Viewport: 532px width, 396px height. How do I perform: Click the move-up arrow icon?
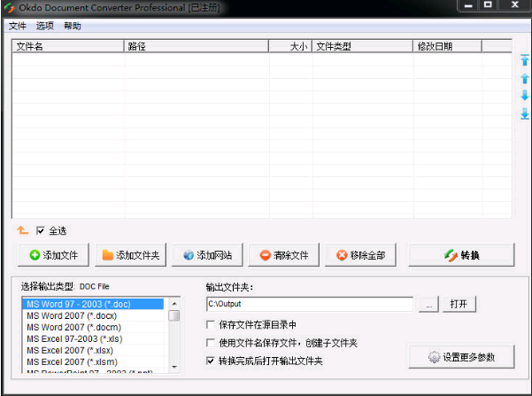pos(525,78)
